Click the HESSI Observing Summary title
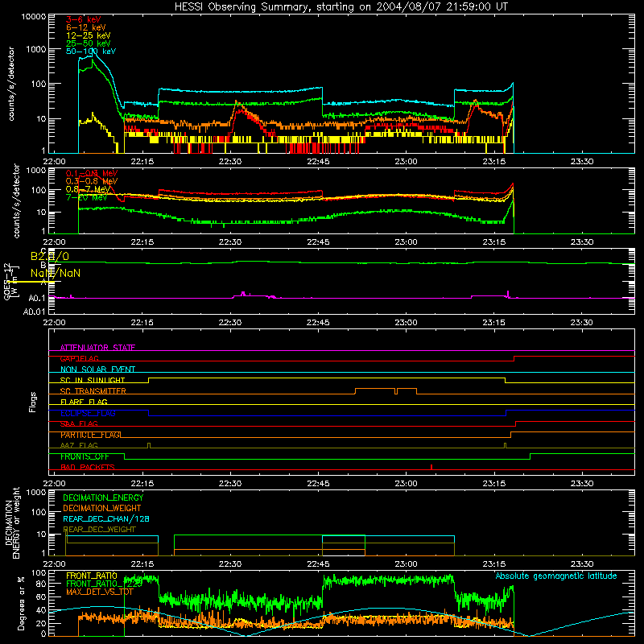 [x=341, y=7]
